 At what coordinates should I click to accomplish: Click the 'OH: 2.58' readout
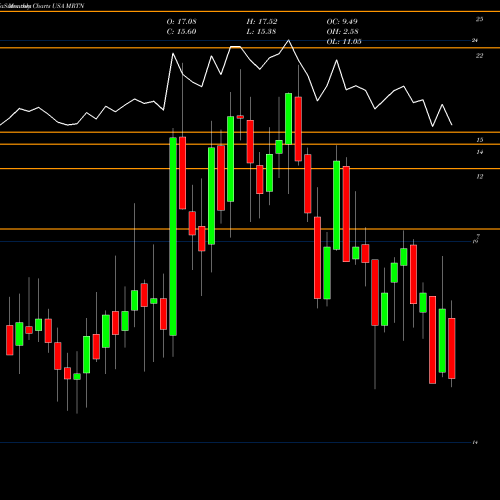coord(342,32)
